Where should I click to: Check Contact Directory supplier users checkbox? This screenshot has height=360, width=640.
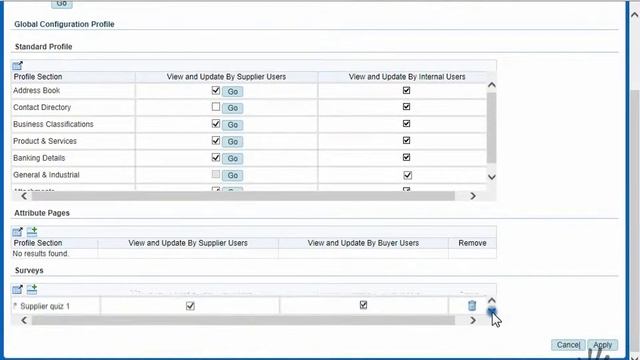click(216, 107)
